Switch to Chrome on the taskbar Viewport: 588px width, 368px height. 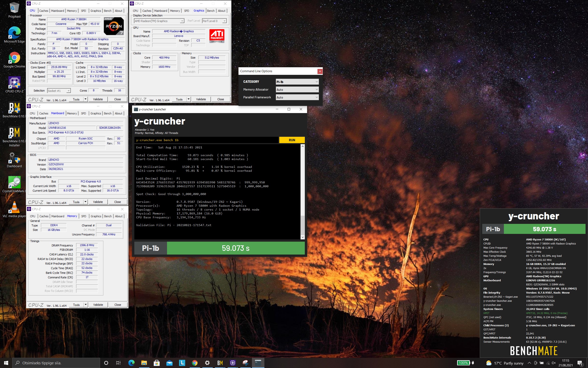coord(195,363)
